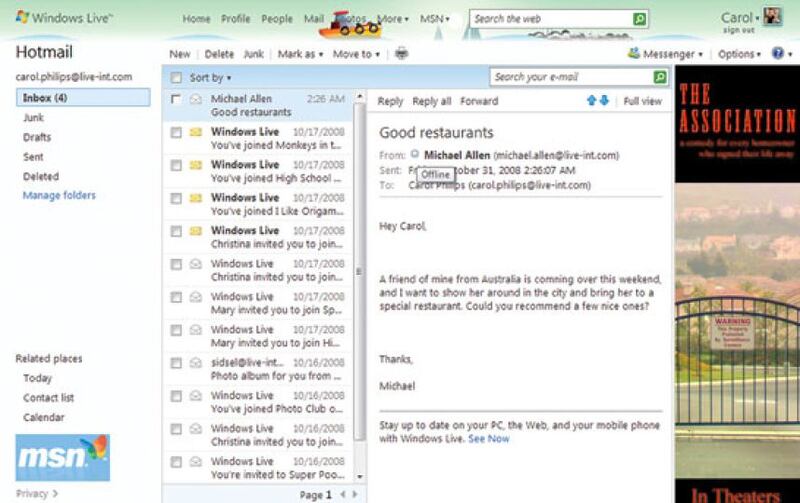Open the Drafts folder
This screenshot has height=503, width=800.
point(37,137)
